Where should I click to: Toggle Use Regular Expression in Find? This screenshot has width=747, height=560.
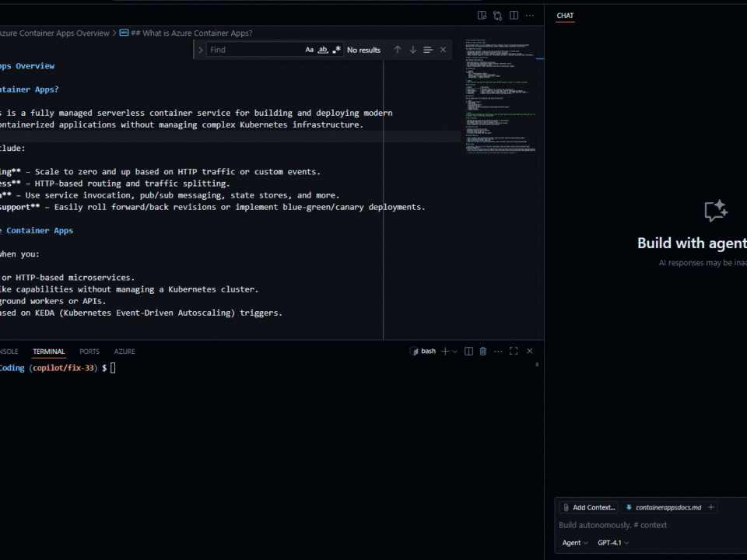pyautogui.click(x=336, y=50)
